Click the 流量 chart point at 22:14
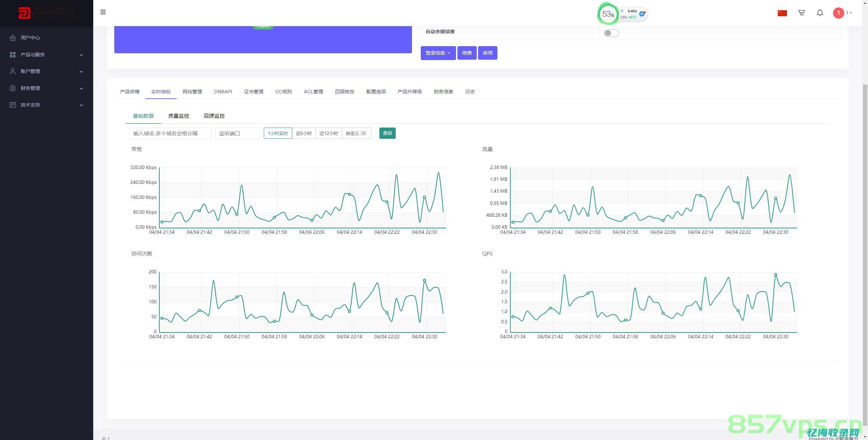The height and width of the screenshot is (440, 868). pos(701,196)
